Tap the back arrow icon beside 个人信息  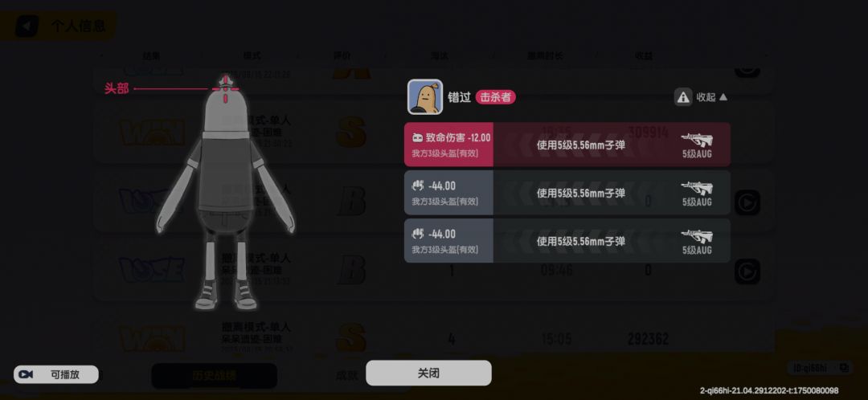[x=26, y=26]
